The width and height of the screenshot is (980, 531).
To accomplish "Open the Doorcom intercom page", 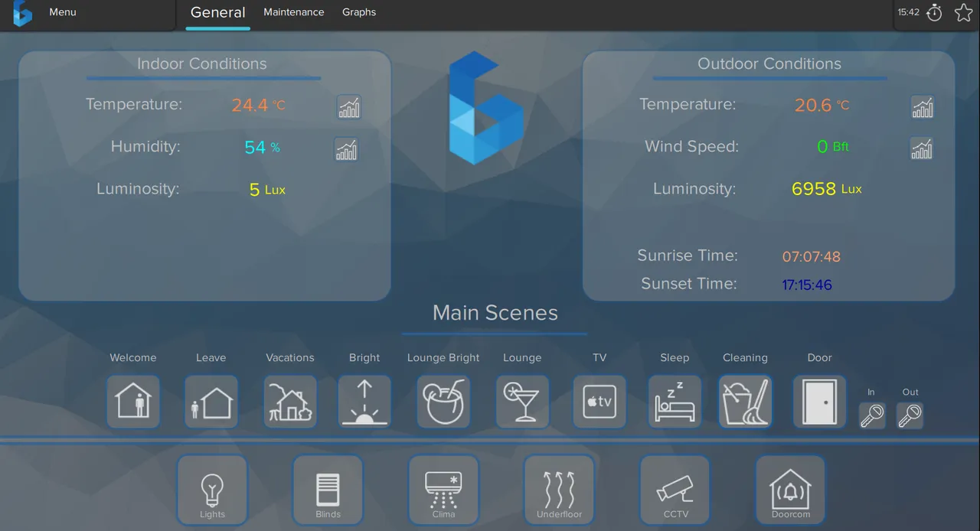I will (x=791, y=490).
